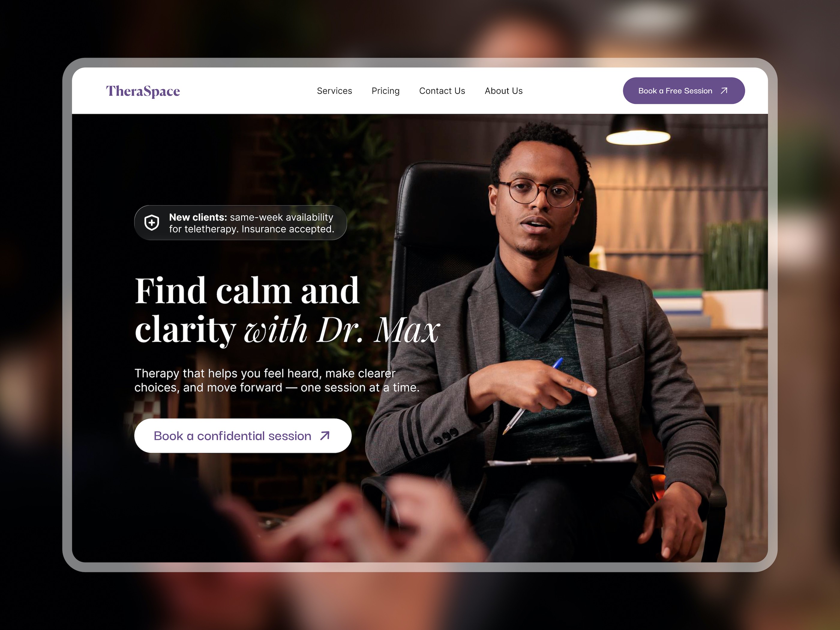
Task: Go to the Pricing page
Action: [x=385, y=91]
